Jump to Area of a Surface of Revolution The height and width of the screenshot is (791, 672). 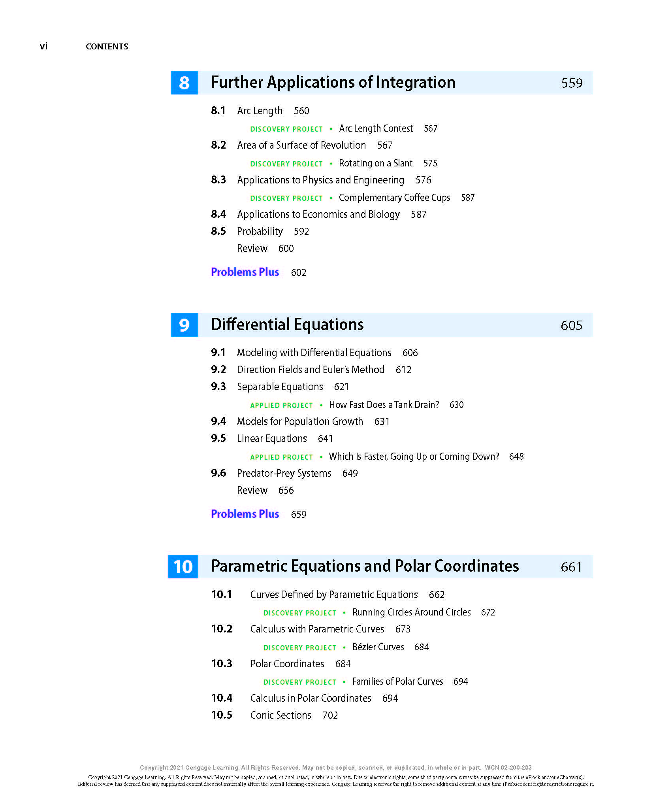pyautogui.click(x=301, y=145)
